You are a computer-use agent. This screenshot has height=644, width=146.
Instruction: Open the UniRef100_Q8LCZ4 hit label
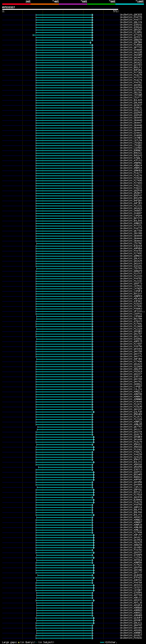[131, 22]
